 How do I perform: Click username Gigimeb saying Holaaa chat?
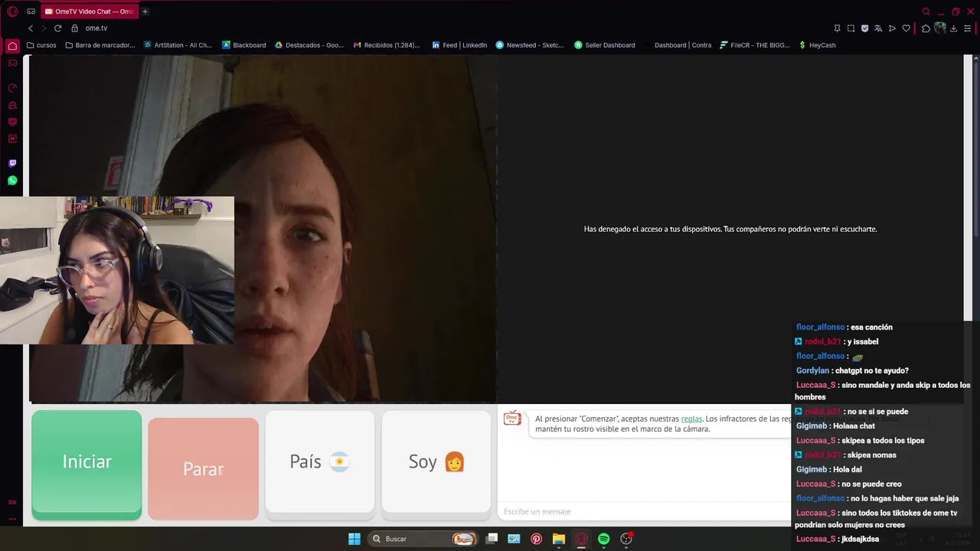point(812,425)
